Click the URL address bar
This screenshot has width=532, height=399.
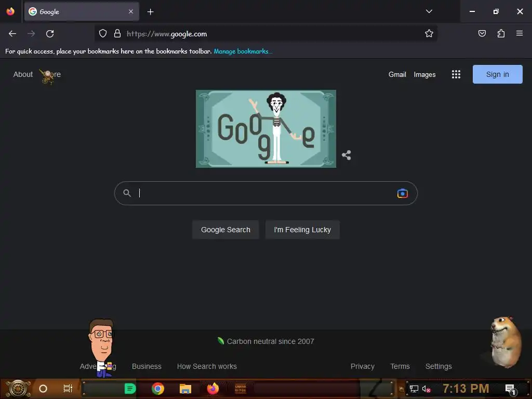pos(265,34)
